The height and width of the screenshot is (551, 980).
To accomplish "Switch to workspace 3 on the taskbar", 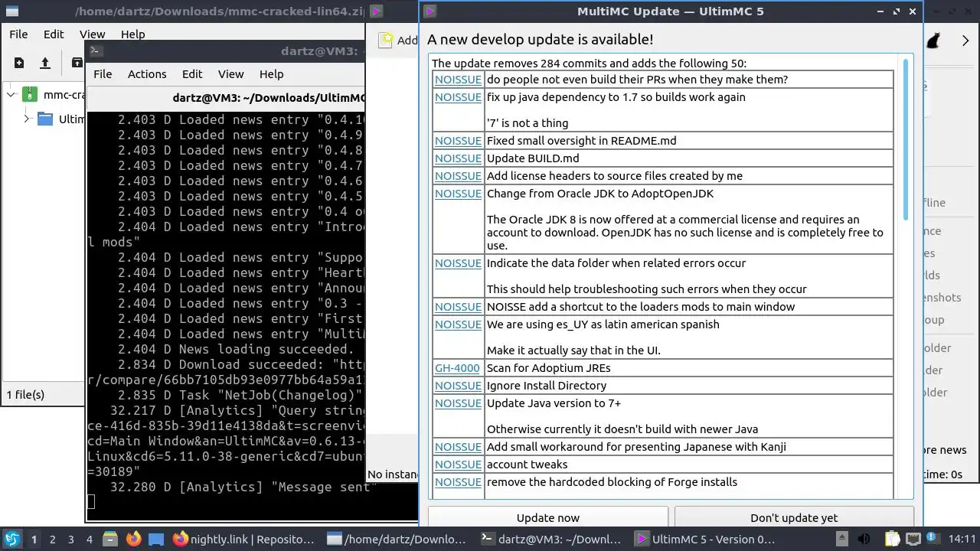I will coord(71,539).
